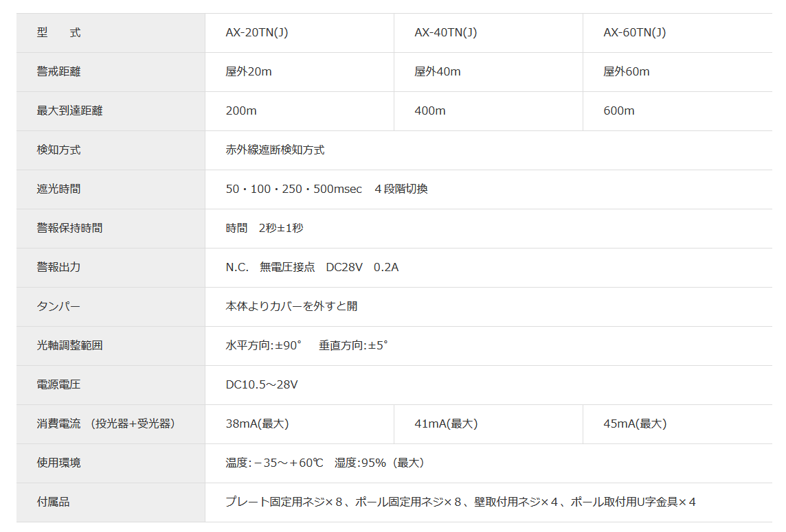
Task: Click the 400m distance value
Action: [430, 111]
